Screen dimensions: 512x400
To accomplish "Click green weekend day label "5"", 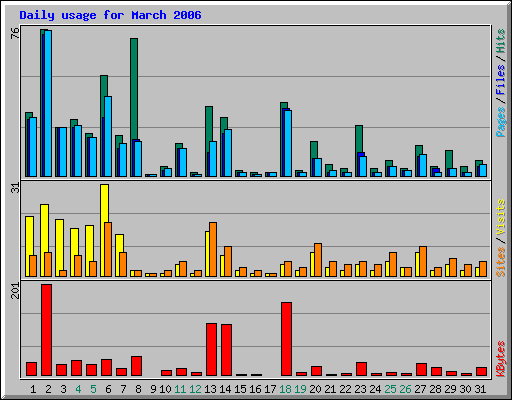I will coord(93,389).
